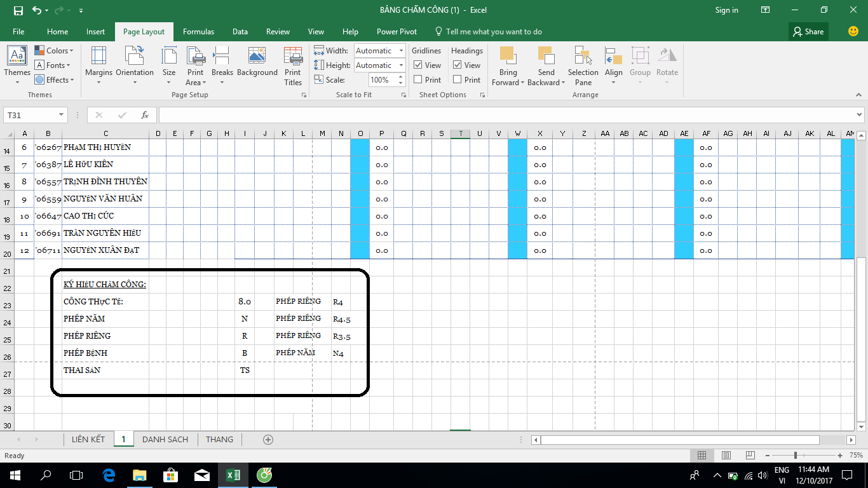Open the Themes gallery
The height and width of the screenshot is (488, 868).
(17, 65)
